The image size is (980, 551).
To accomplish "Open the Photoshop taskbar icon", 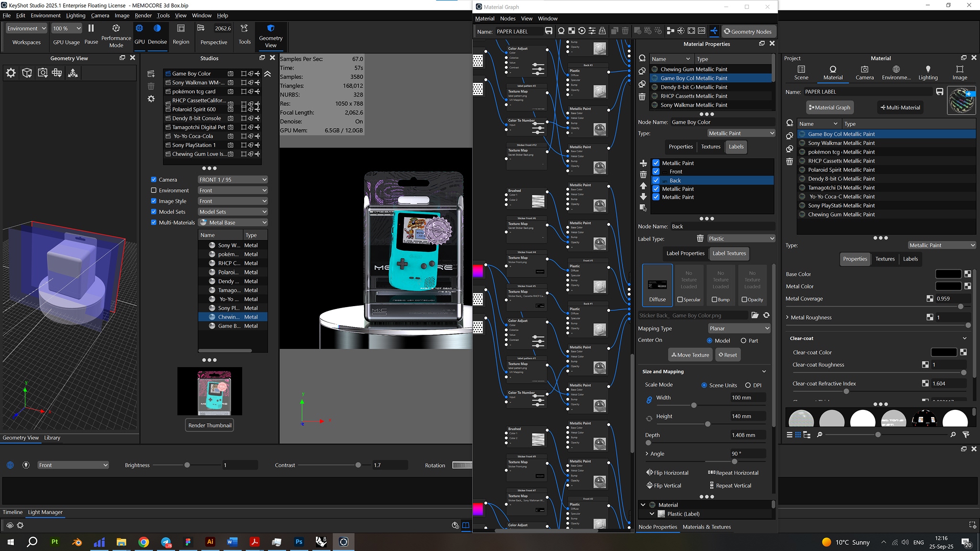I will point(299,542).
